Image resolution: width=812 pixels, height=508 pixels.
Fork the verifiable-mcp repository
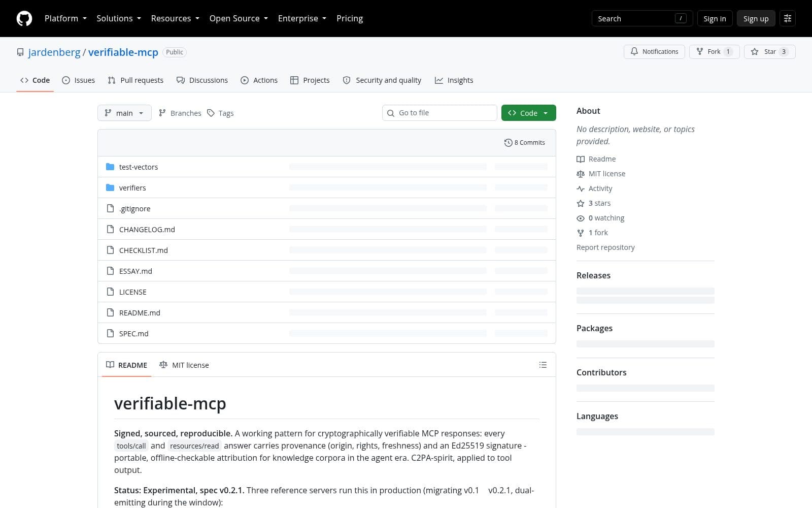point(715,52)
